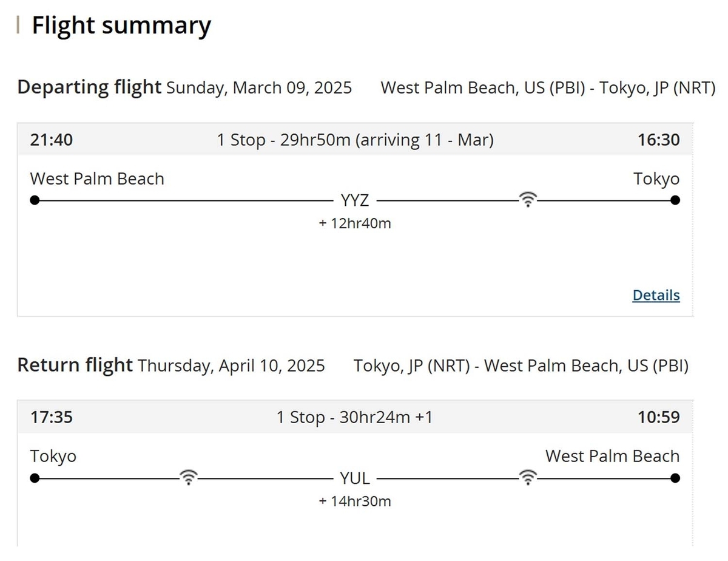The height and width of the screenshot is (561, 728).
Task: Click the Wi-Fi icon on the Tokyo–YUL segment
Action: (x=189, y=477)
